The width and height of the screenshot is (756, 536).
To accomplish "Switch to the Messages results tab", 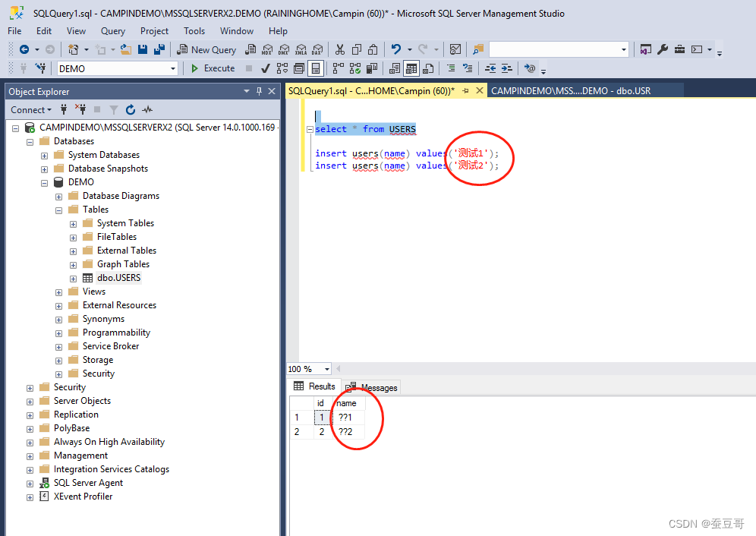I will tap(372, 387).
